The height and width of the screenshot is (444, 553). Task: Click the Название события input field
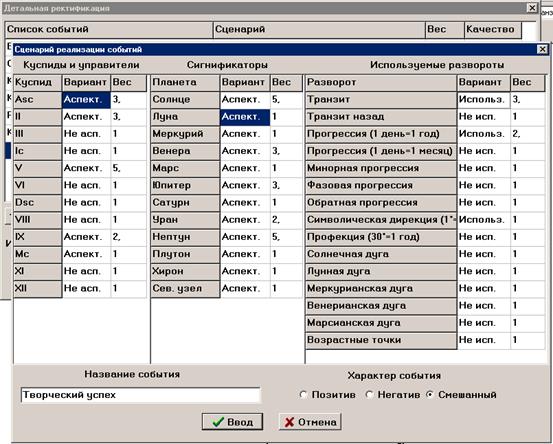[x=141, y=395]
